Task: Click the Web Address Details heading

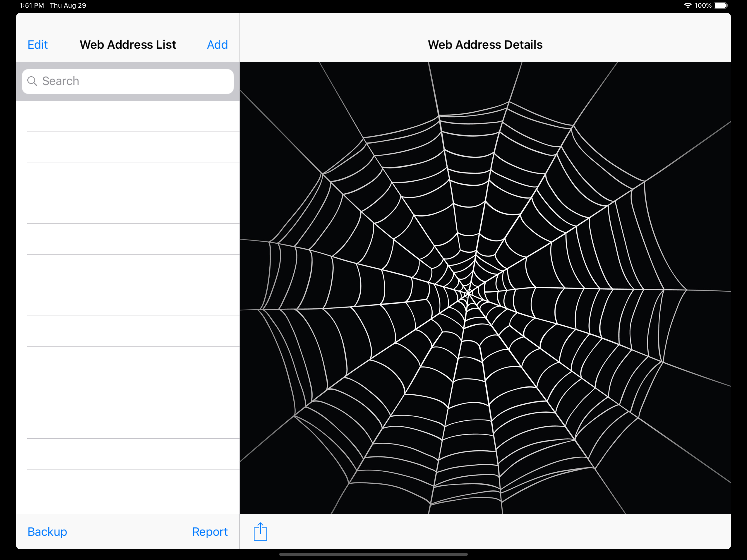Action: [485, 45]
